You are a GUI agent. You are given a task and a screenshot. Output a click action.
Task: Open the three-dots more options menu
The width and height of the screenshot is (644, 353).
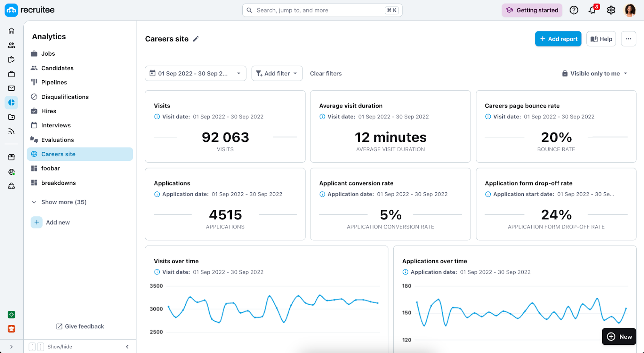(628, 39)
